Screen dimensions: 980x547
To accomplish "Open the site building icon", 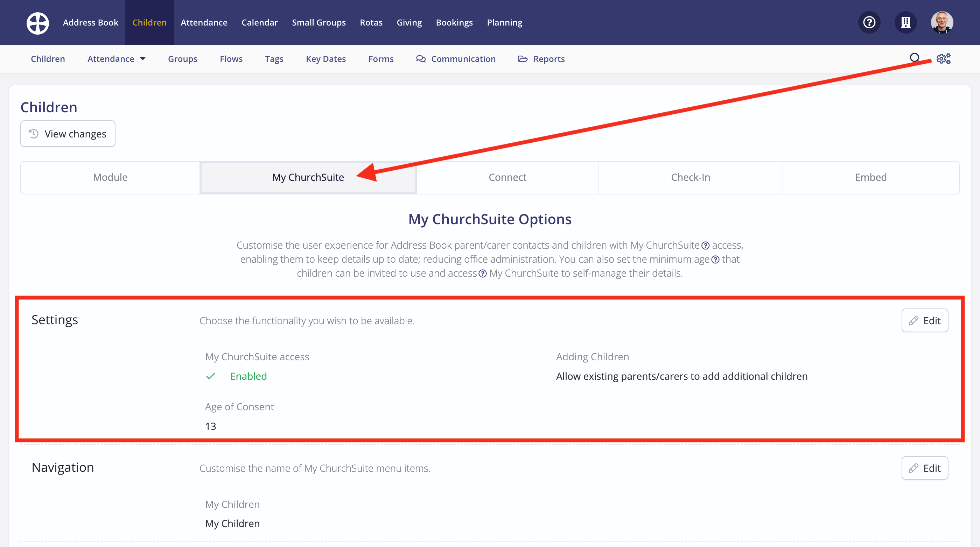I will [x=905, y=22].
